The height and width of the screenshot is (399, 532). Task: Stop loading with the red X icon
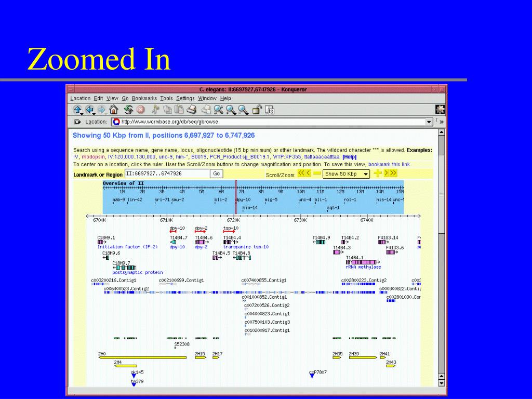tap(140, 110)
